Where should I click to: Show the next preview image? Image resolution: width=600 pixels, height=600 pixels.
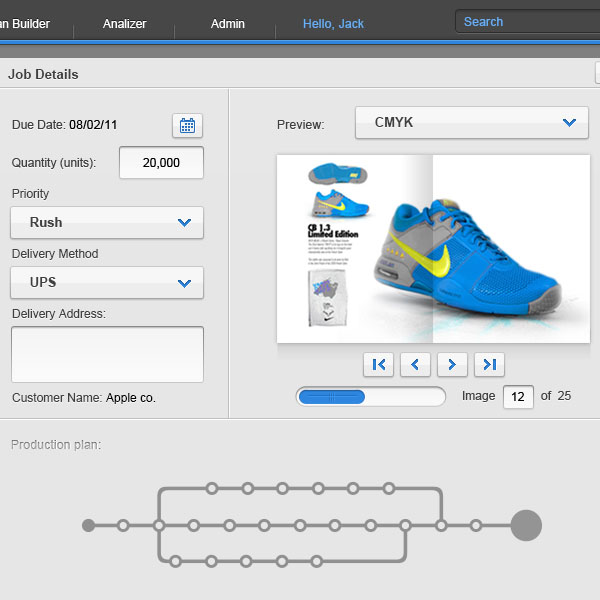(452, 364)
